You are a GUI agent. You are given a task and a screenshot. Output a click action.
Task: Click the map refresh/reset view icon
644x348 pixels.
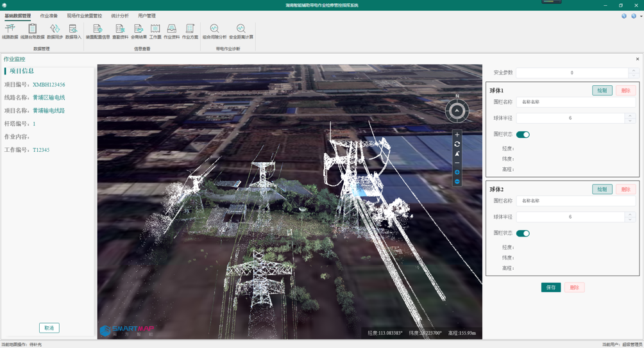pos(457,144)
